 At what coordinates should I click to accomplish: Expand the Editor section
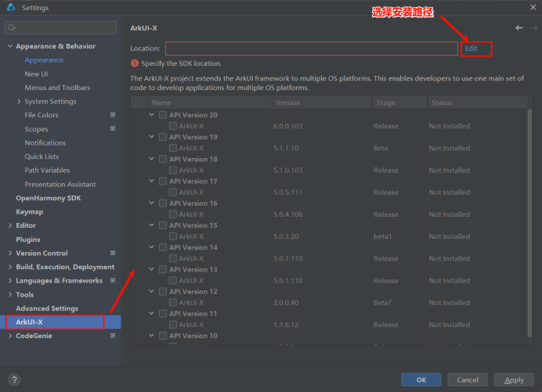(x=10, y=225)
